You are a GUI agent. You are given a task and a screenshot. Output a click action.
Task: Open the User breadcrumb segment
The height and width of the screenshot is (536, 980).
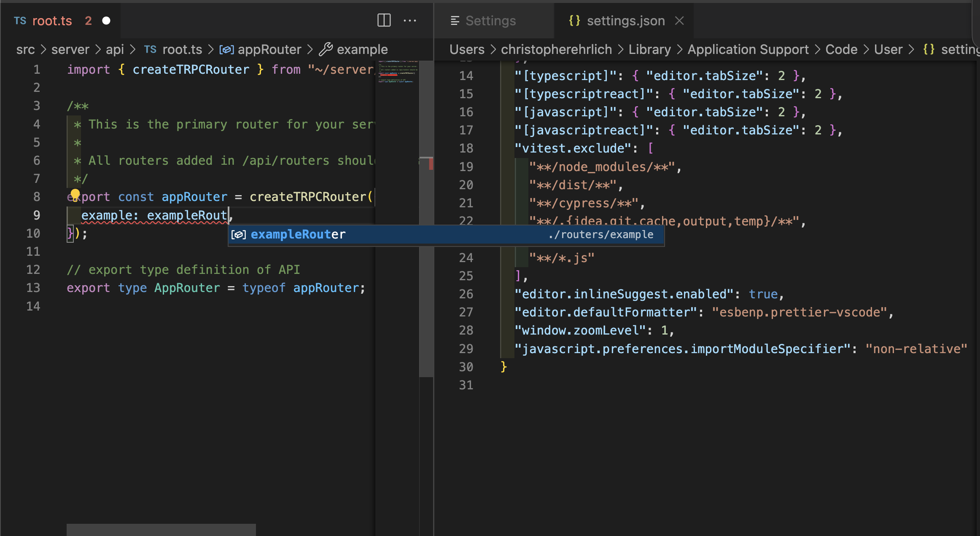888,50
